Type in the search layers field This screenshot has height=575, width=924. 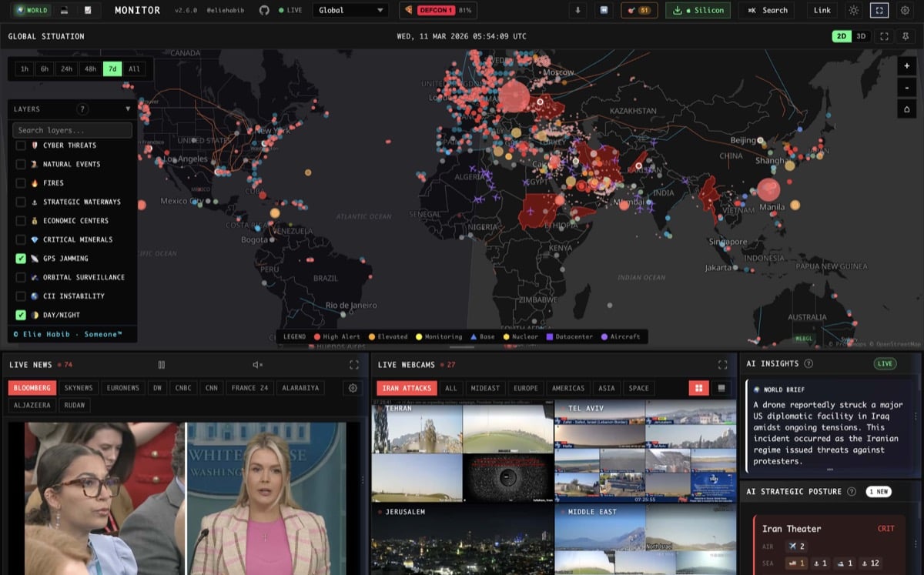(72, 129)
